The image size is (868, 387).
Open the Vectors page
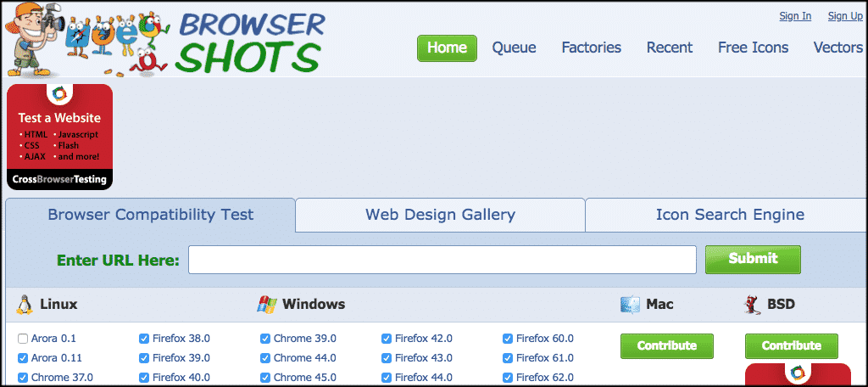coord(838,48)
